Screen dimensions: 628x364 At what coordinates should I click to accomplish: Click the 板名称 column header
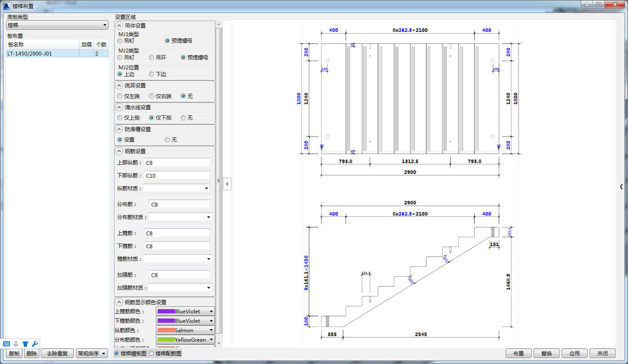43,45
